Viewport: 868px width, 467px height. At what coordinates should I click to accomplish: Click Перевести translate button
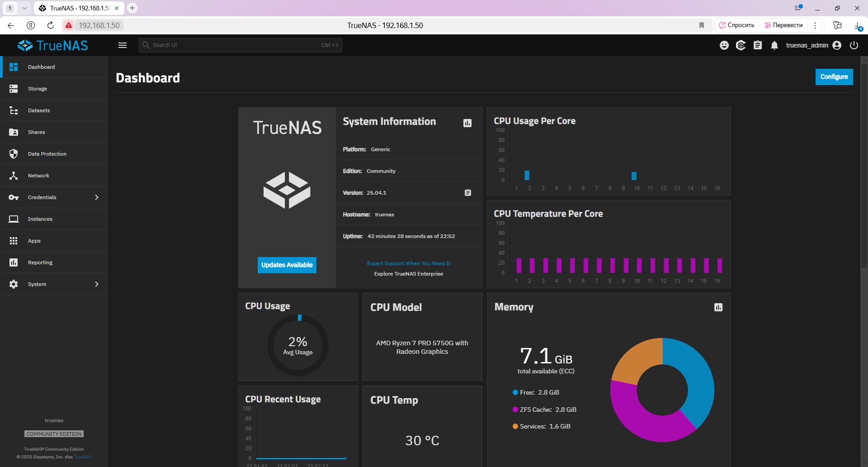[x=784, y=25]
